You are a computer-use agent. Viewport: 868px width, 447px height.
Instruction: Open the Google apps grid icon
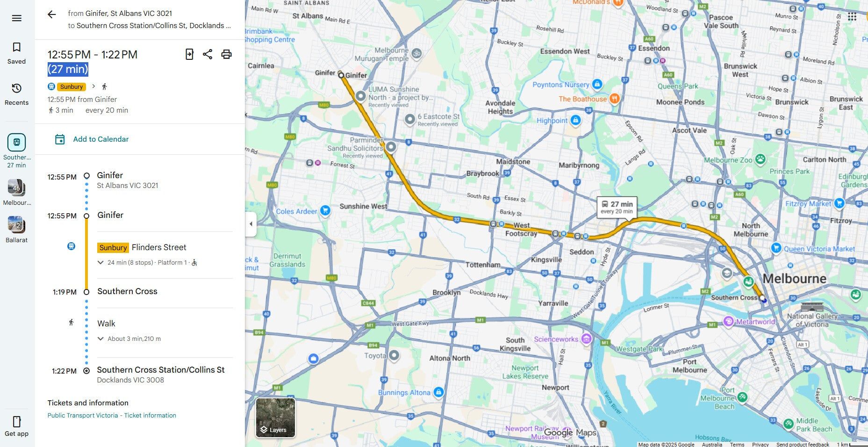(x=852, y=17)
